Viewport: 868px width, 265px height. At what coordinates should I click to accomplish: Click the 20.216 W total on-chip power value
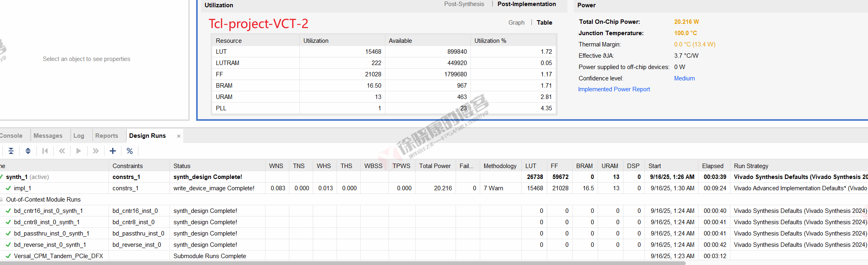coord(686,22)
